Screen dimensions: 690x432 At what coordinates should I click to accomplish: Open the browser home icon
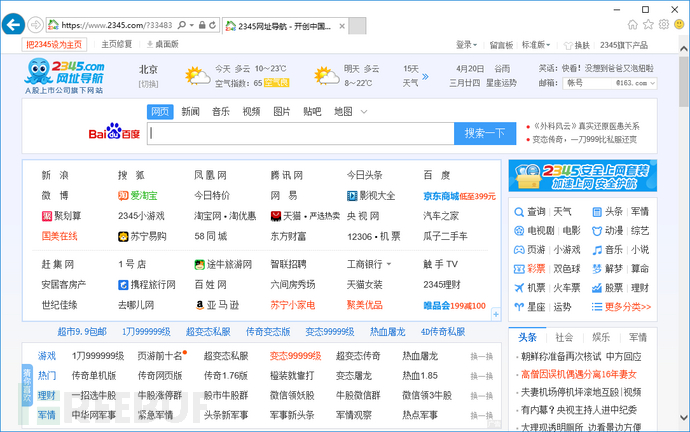click(x=632, y=25)
